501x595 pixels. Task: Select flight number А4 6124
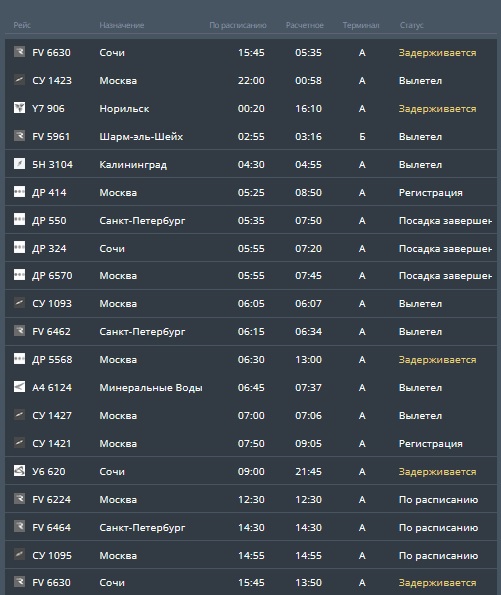[x=52, y=388]
